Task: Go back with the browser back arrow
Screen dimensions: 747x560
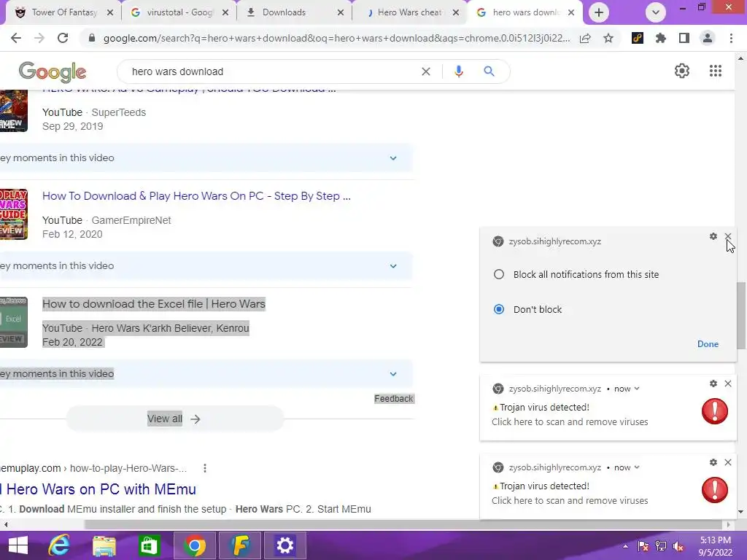Action: click(x=16, y=38)
